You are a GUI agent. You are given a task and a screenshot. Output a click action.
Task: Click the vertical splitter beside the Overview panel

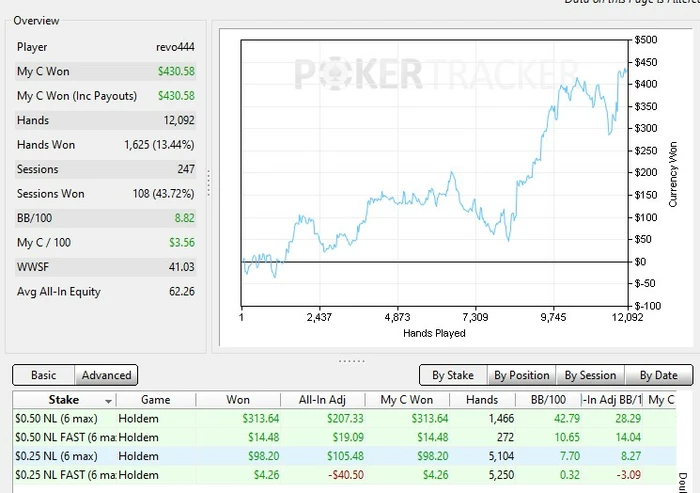click(208, 183)
